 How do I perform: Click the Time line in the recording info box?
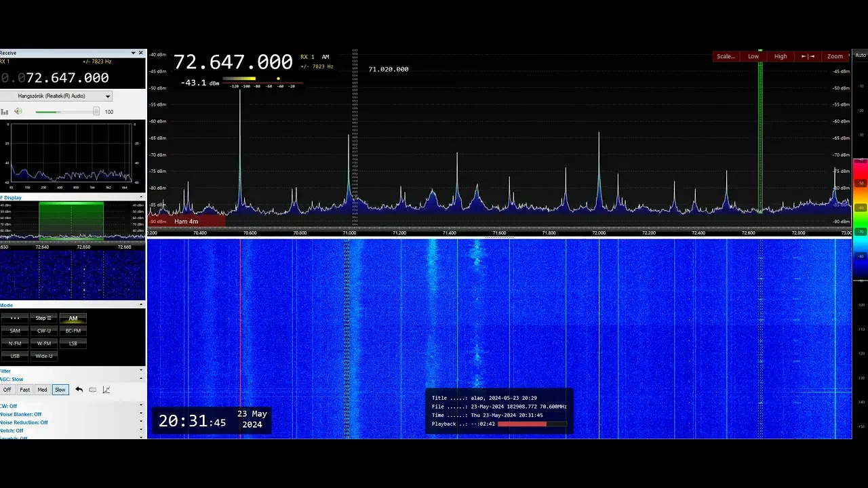click(x=488, y=415)
